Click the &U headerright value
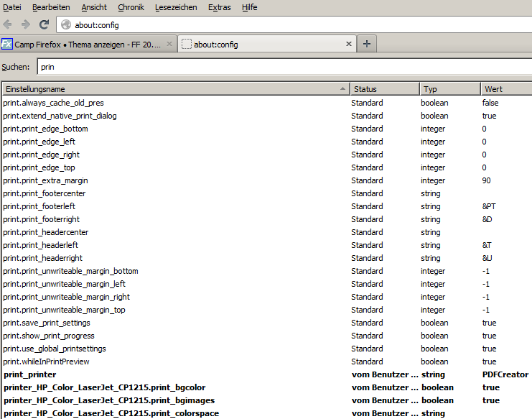 [x=487, y=258]
